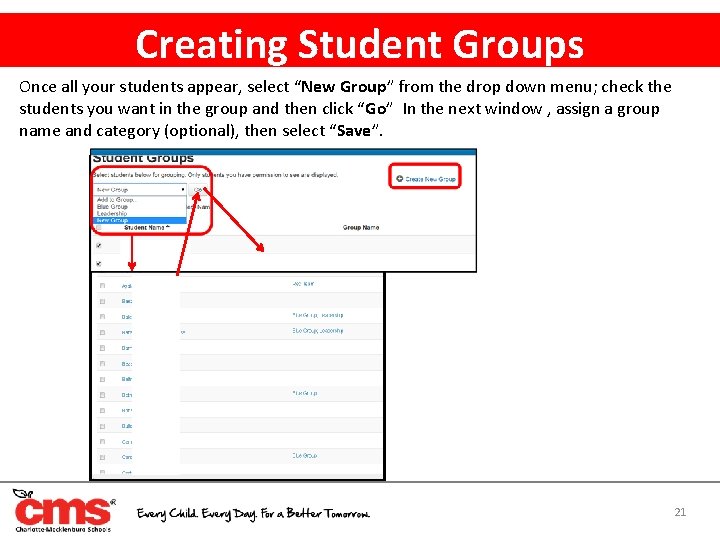Image resolution: width=720 pixels, height=540 pixels.
Task: Select highlighted "New Group" dropdown option
Action: pos(140,220)
